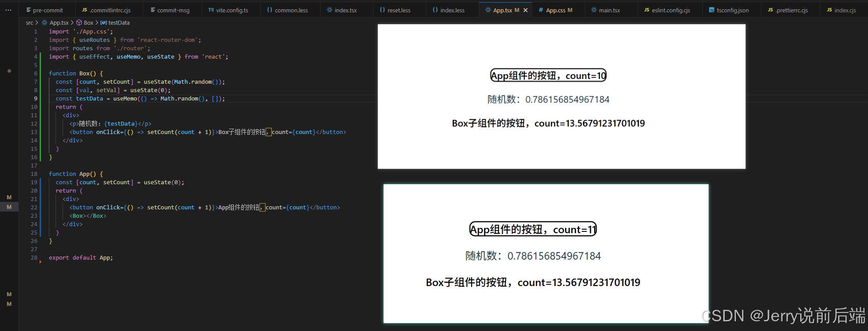
Task: Click line number 28 in the gutter
Action: (x=34, y=258)
